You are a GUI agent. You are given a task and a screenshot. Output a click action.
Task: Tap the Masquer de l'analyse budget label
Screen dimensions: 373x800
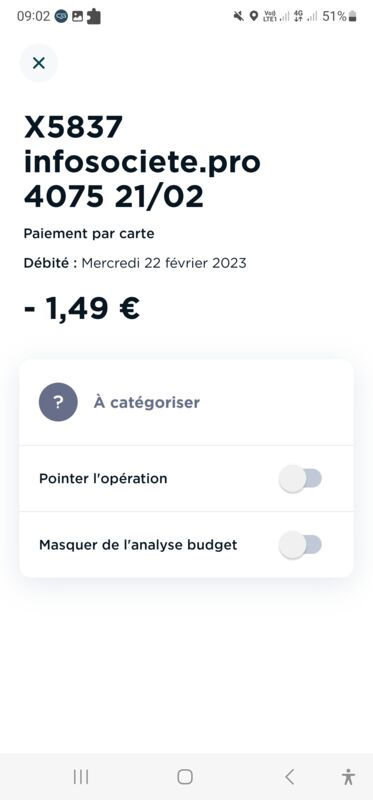138,545
